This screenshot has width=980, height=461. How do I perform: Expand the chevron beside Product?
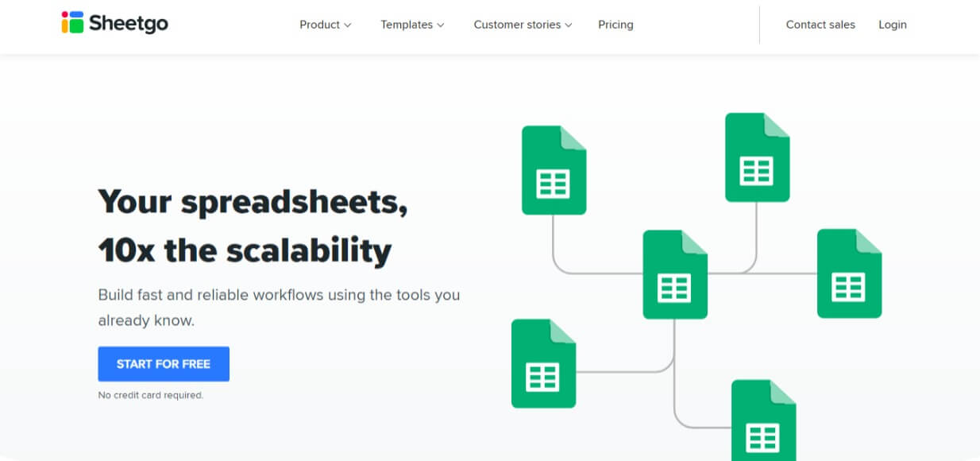point(347,25)
